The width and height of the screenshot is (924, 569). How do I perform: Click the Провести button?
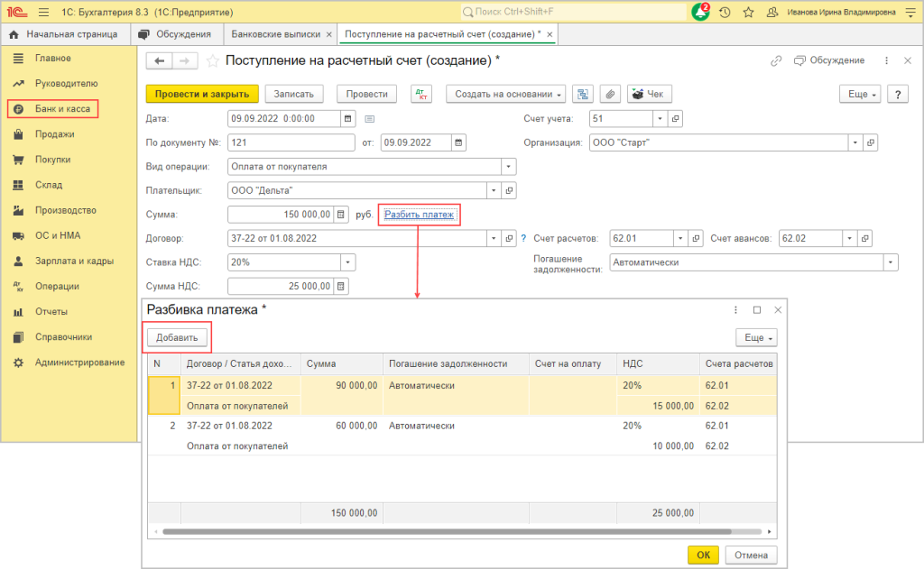coord(366,95)
